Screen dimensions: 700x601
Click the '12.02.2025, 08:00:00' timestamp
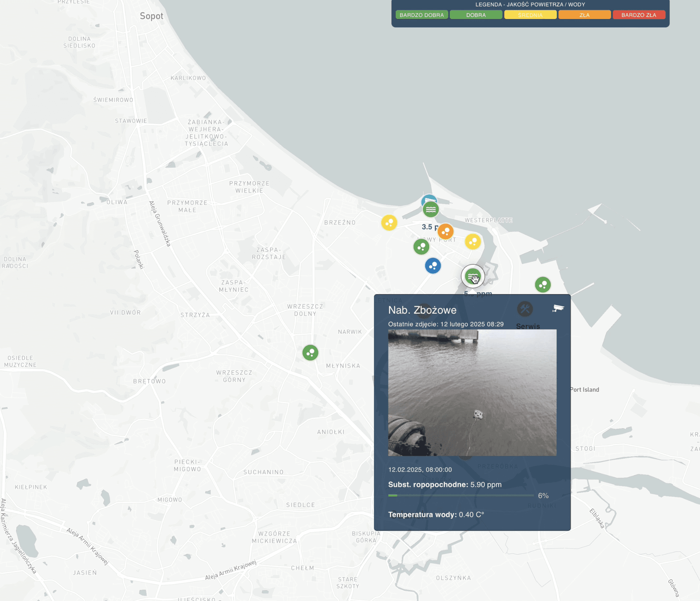pyautogui.click(x=420, y=470)
